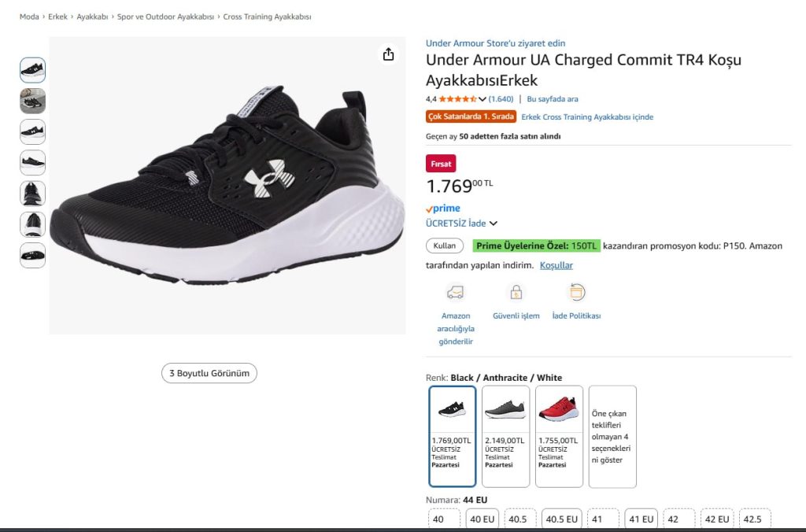Click the secure transaction lock icon

[x=516, y=293]
